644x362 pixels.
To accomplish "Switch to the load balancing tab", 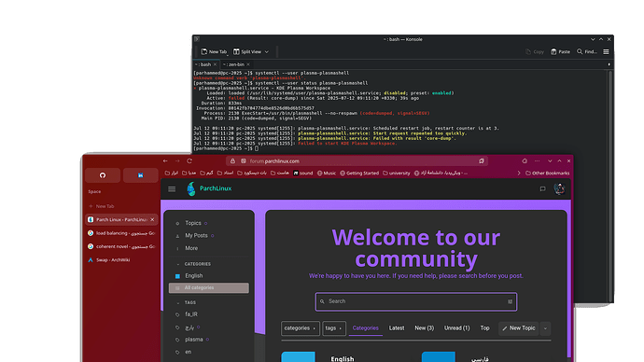I will coord(121,233).
